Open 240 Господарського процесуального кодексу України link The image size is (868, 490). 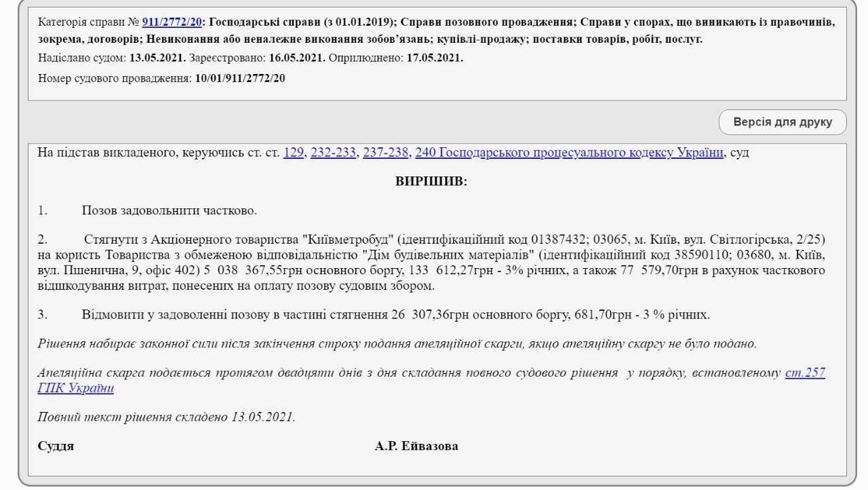tap(569, 153)
